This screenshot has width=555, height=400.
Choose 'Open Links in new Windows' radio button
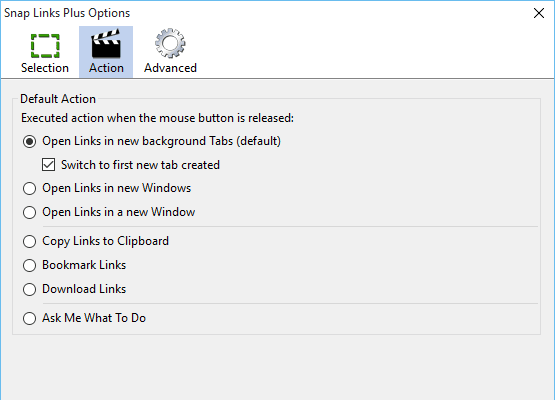[29, 188]
